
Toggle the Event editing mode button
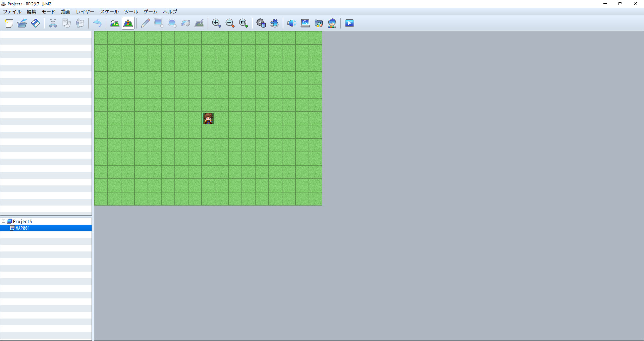pyautogui.click(x=128, y=23)
